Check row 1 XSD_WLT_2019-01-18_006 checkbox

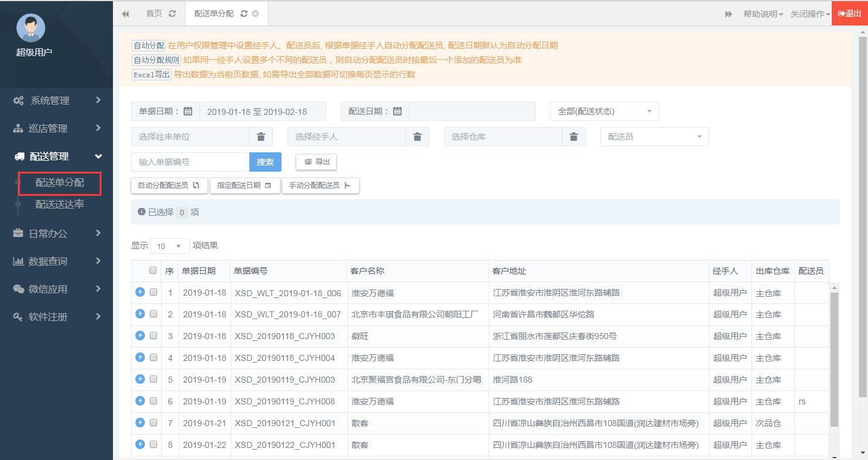click(153, 292)
